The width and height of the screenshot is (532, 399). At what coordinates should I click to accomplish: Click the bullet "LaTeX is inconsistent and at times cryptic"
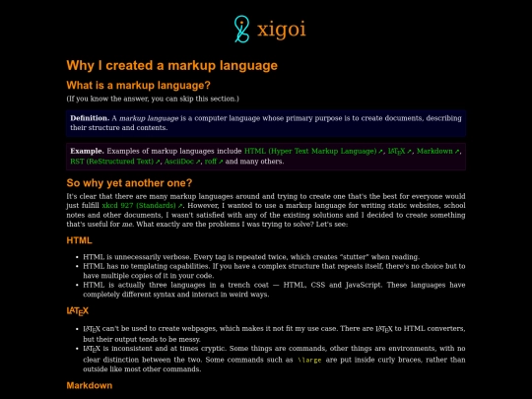[274, 359]
